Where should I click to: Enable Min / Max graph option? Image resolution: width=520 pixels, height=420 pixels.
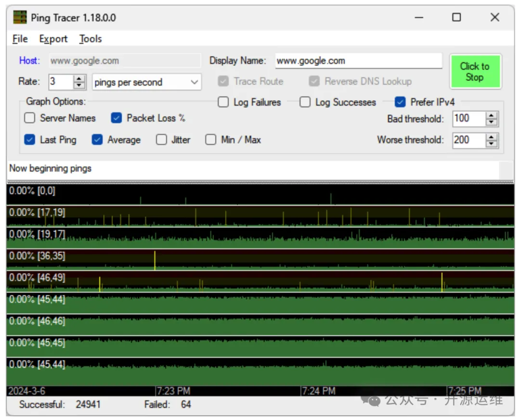210,140
